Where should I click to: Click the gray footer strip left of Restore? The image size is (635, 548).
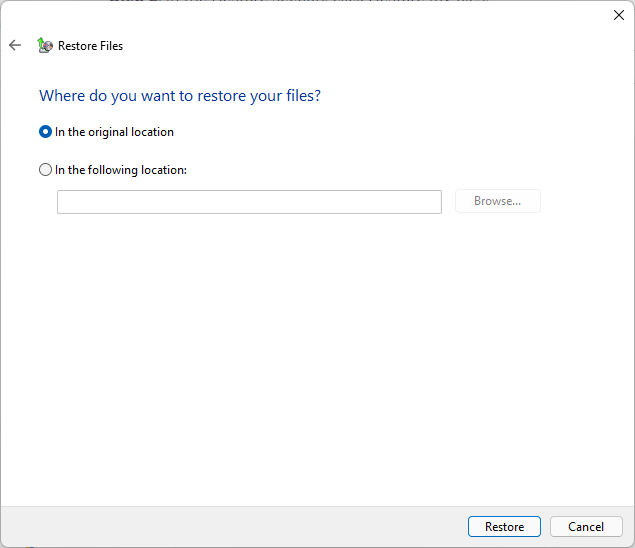230,526
